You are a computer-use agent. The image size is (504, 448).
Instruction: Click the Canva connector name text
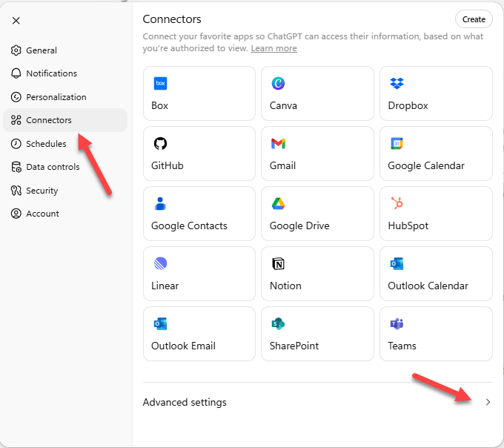point(283,105)
